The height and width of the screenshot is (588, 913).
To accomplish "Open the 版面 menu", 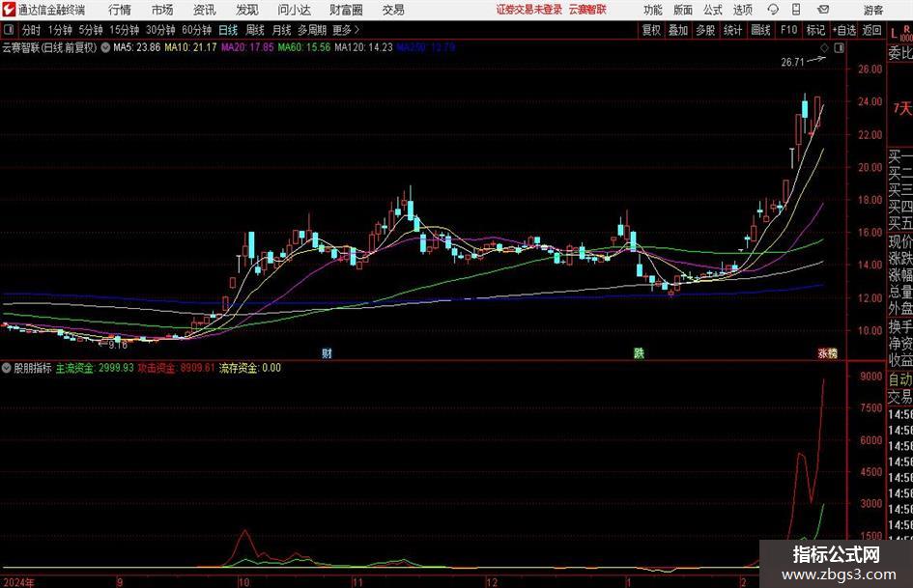I will point(683,10).
